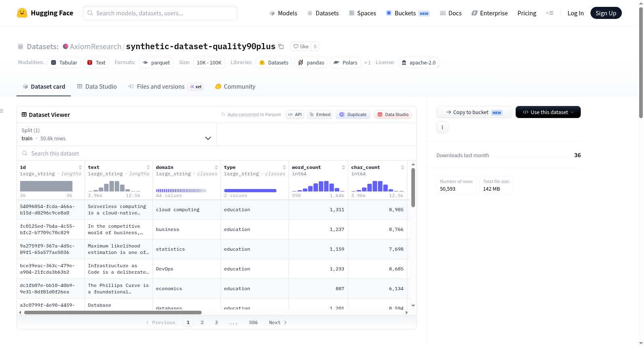The height and width of the screenshot is (347, 644).
Task: Go to page 3 of results
Action: coord(217,322)
